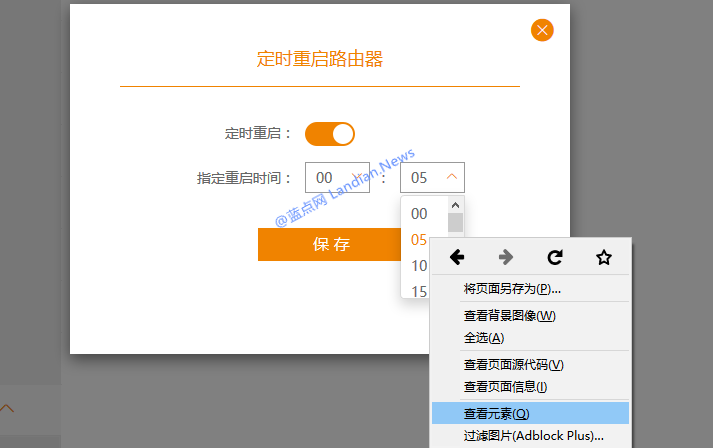713x448 pixels.
Task: Close the 定时重启路由器 dialog with the orange X
Action: pos(542,30)
